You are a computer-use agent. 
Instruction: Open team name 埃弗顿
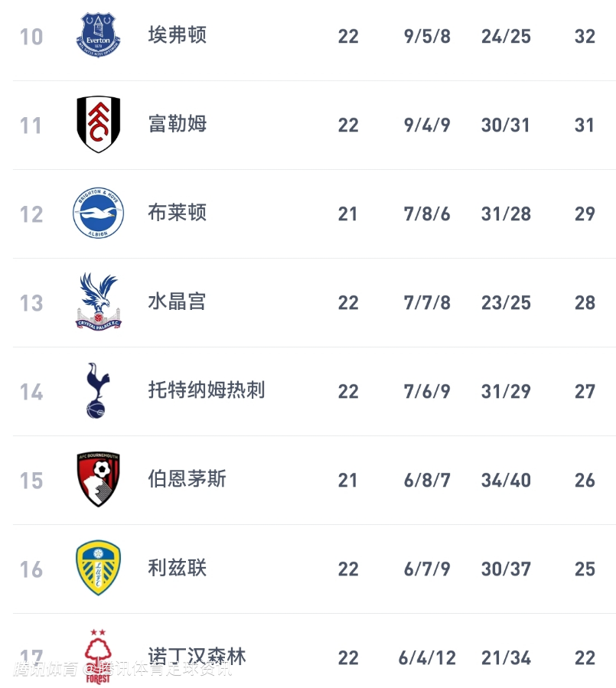pyautogui.click(x=178, y=35)
